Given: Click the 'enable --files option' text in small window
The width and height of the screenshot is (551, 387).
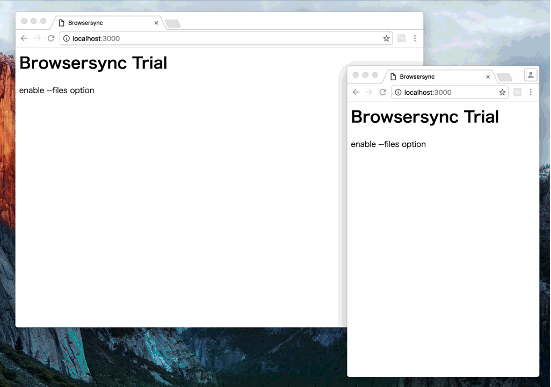Looking at the screenshot, I should [388, 144].
